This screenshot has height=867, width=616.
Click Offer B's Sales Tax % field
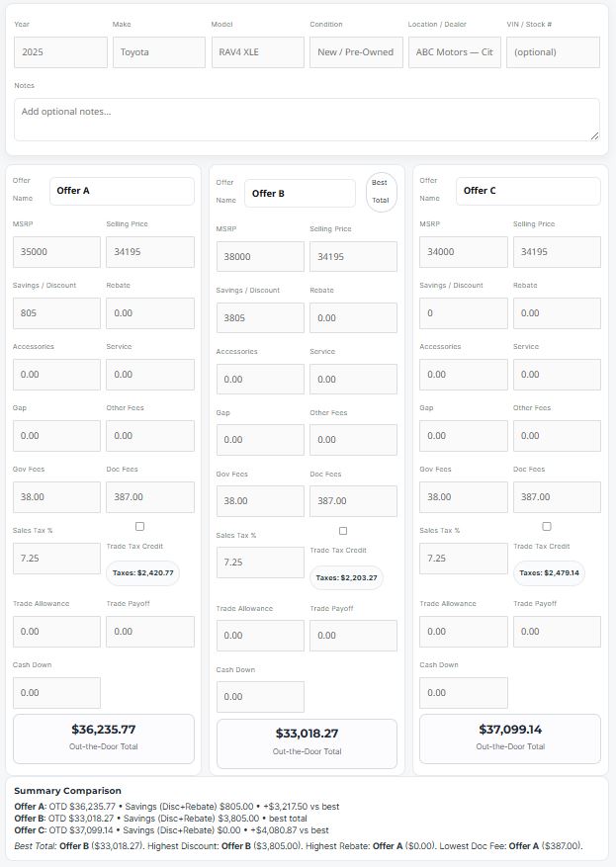(258, 562)
